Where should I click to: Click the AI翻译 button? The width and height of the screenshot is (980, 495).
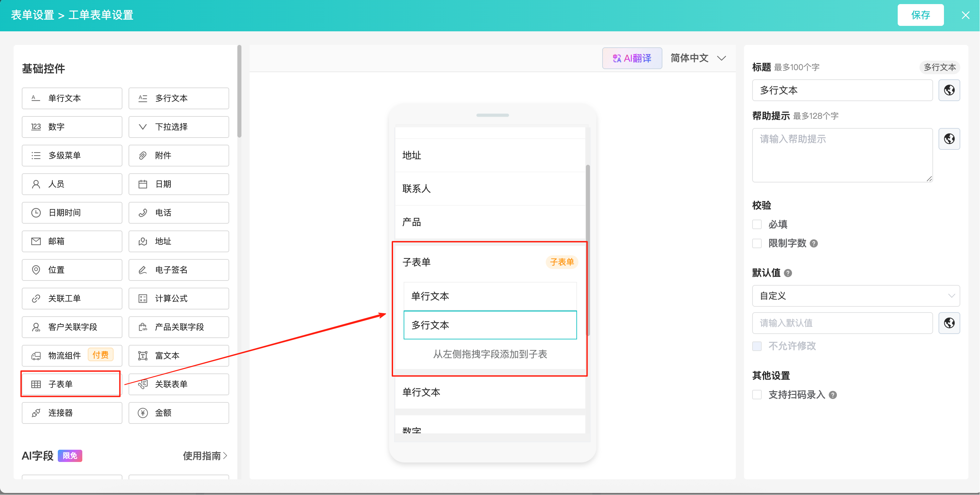tap(632, 58)
